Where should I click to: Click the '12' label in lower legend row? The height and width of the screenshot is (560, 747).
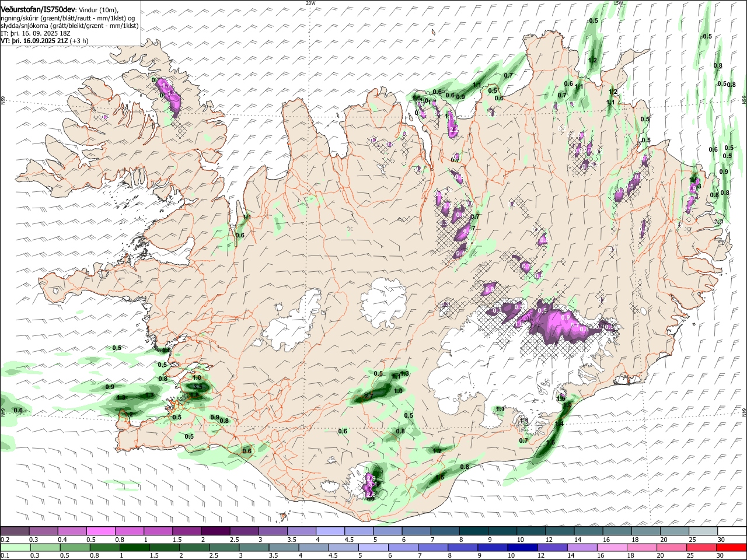(x=541, y=556)
